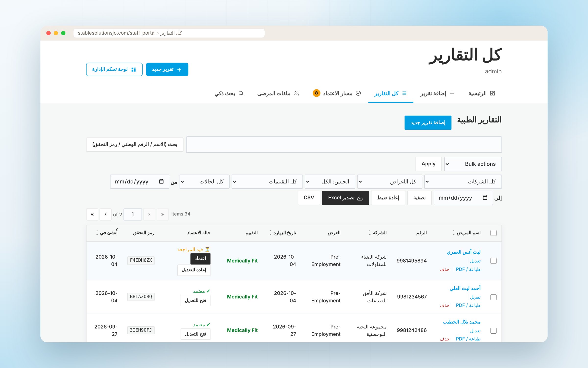Switch to الرئيسية tab
This screenshot has width=588, height=368.
pyautogui.click(x=482, y=93)
